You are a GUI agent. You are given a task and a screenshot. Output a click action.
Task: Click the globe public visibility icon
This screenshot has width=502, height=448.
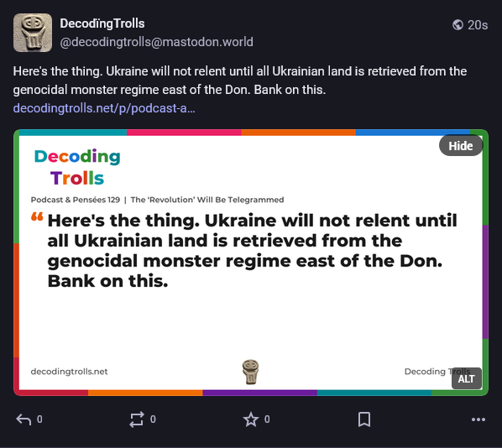458,24
